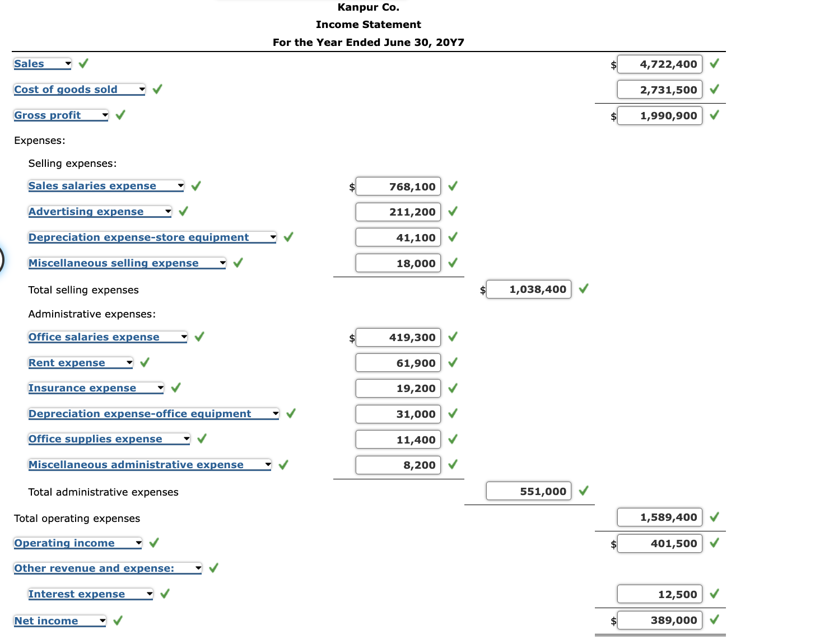Click checkmark next to 1,589,400 amount
Viewport: 829px width, 644px height.
coord(715,517)
